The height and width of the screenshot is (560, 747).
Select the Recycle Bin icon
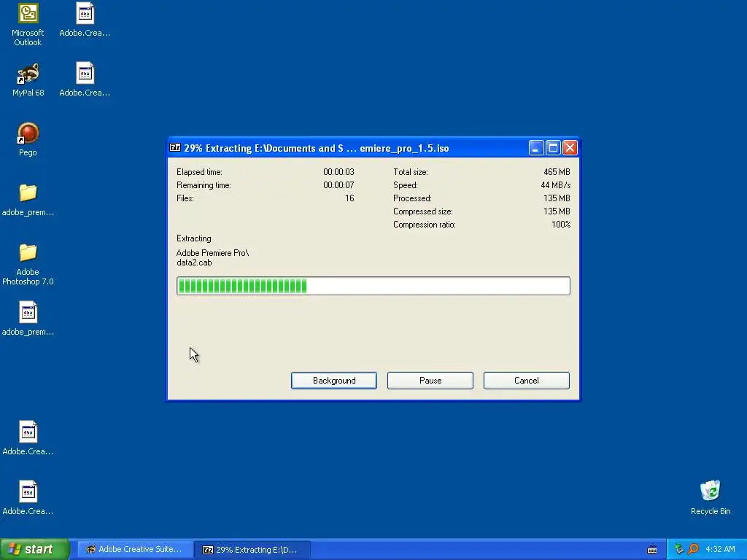(x=711, y=497)
